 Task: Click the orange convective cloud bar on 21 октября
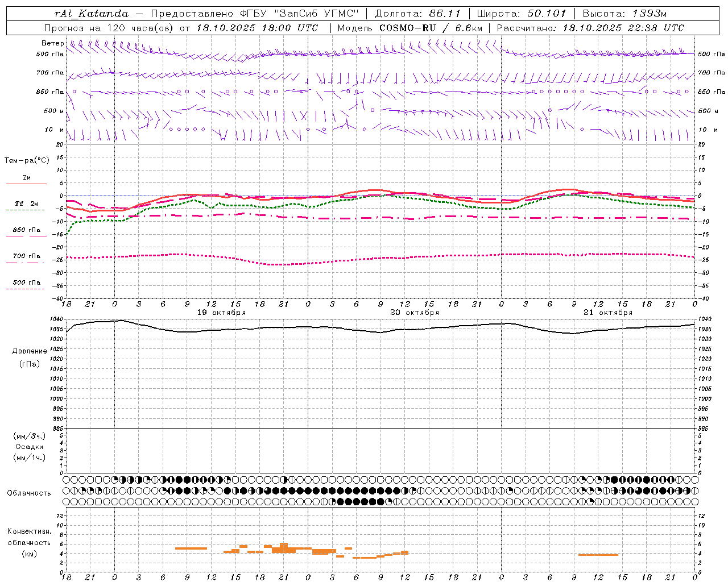(598, 555)
